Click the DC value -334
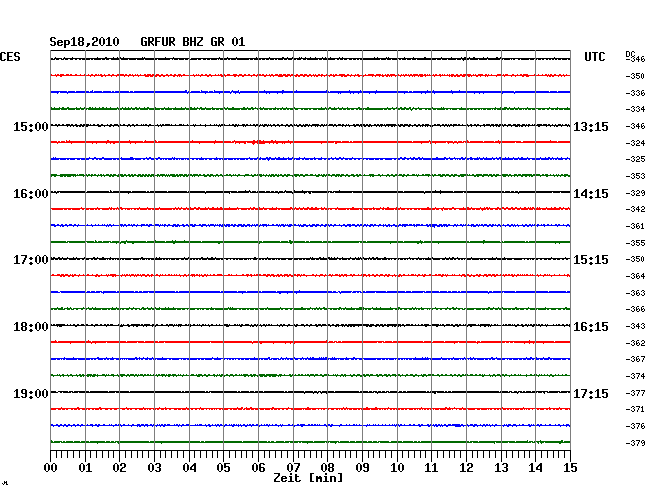The image size is (650, 494). tap(635, 109)
